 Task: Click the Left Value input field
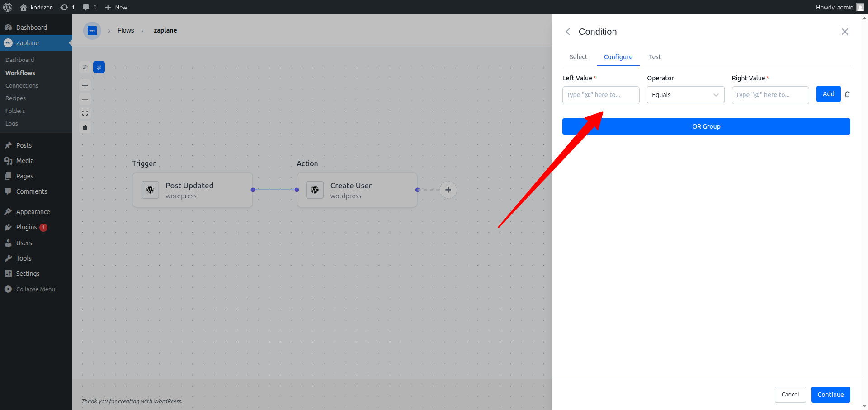click(x=601, y=95)
